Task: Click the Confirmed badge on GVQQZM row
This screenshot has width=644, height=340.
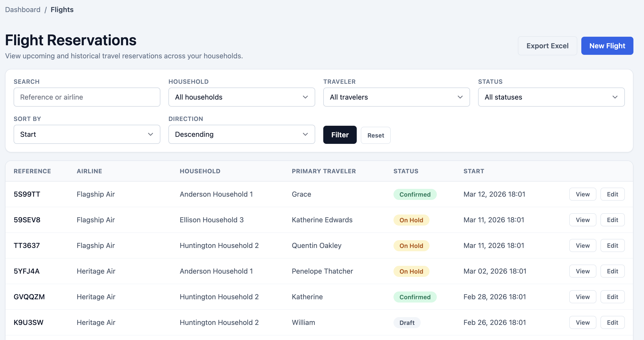Action: [x=415, y=297]
